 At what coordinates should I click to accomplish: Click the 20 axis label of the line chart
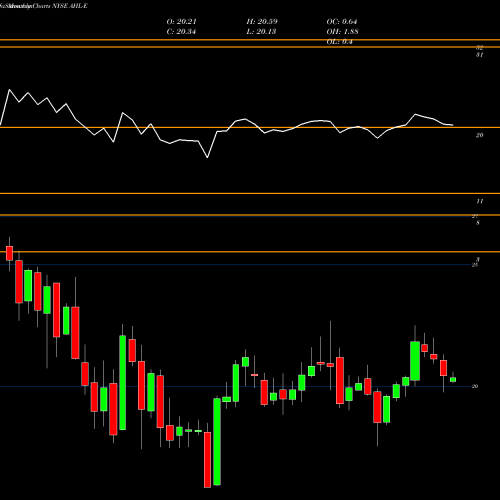point(479,135)
